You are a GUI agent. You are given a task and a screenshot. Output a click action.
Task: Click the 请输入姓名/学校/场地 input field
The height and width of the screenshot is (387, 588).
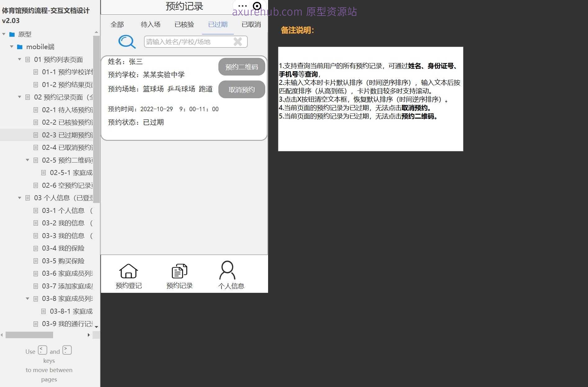(x=186, y=42)
